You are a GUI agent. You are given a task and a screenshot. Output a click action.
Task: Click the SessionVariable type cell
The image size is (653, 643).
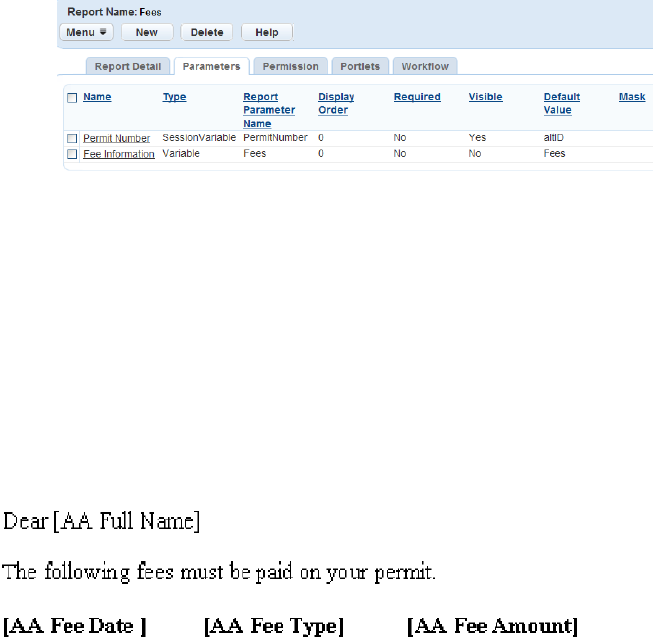[x=199, y=137]
